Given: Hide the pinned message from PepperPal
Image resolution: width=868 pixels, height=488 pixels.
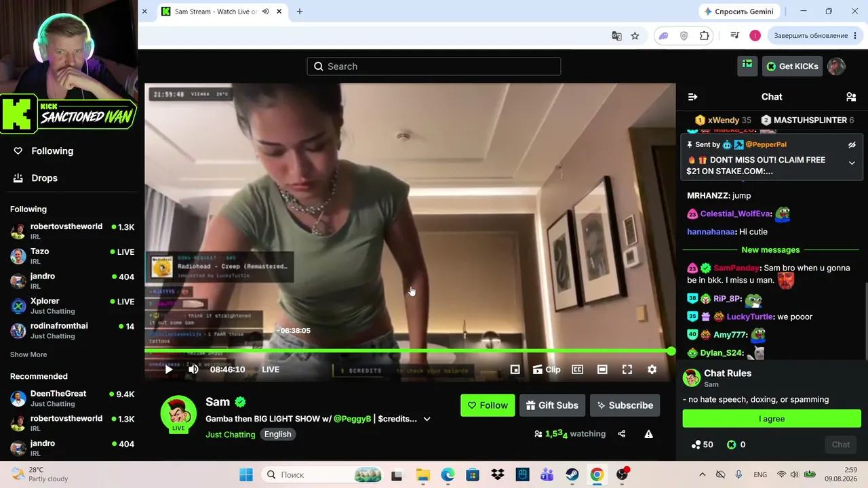Looking at the screenshot, I should [852, 145].
